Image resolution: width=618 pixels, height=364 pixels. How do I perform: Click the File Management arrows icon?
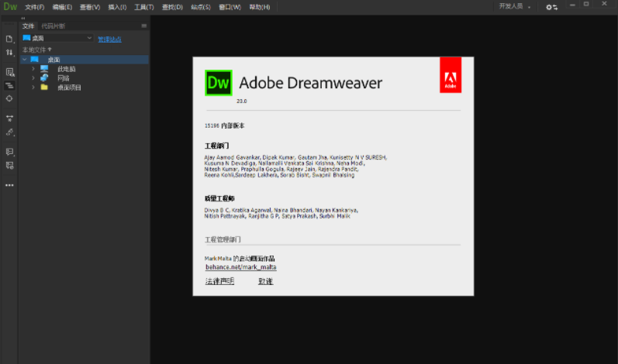click(9, 53)
